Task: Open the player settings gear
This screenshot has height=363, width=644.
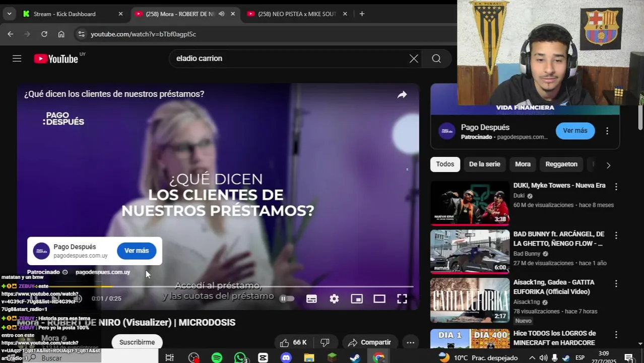Action: (334, 298)
